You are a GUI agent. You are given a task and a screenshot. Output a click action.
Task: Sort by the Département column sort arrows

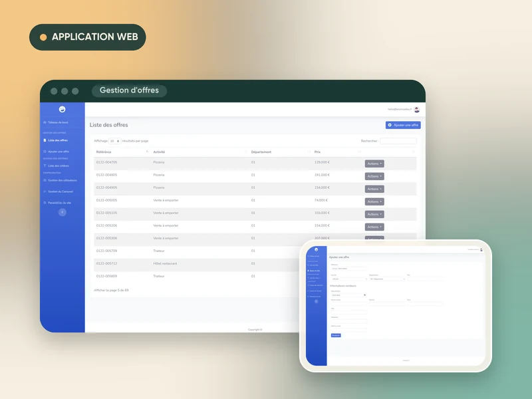(309, 152)
